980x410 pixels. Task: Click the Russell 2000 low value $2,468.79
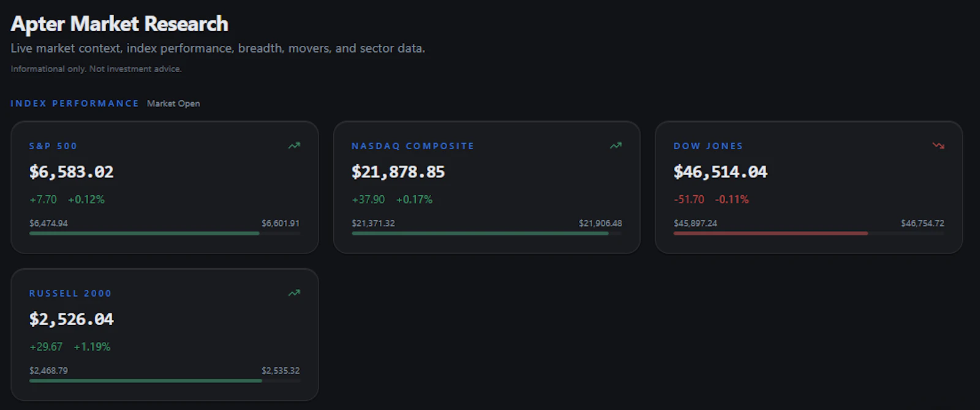tap(48, 371)
